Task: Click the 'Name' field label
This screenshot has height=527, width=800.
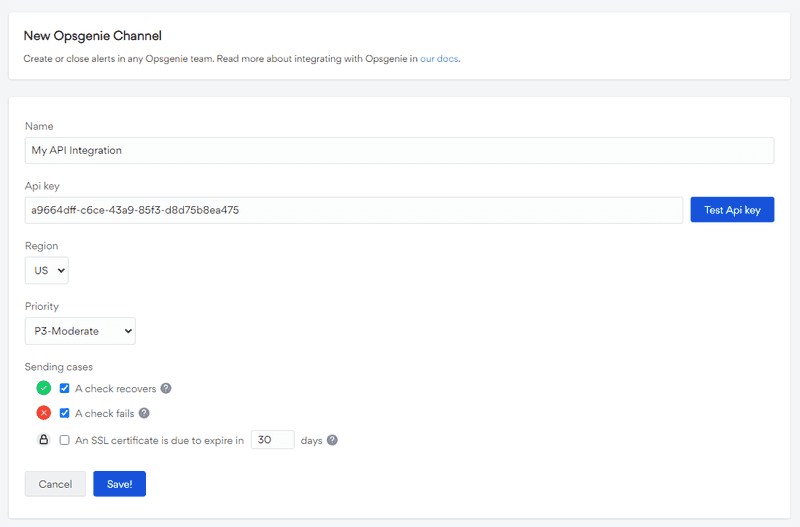Action: point(39,126)
